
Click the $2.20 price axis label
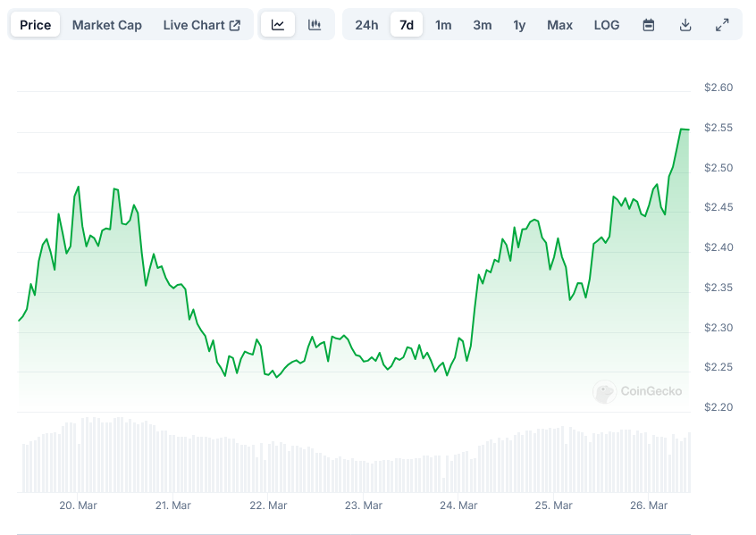pos(718,406)
